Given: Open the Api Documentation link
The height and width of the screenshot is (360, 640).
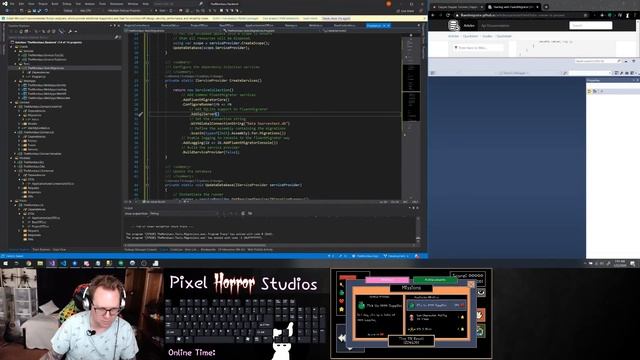Looking at the screenshot, I should pos(495,26).
